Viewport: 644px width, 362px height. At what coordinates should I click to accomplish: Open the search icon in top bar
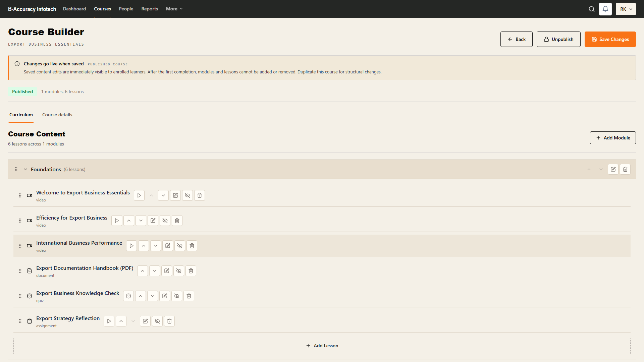[x=592, y=9]
